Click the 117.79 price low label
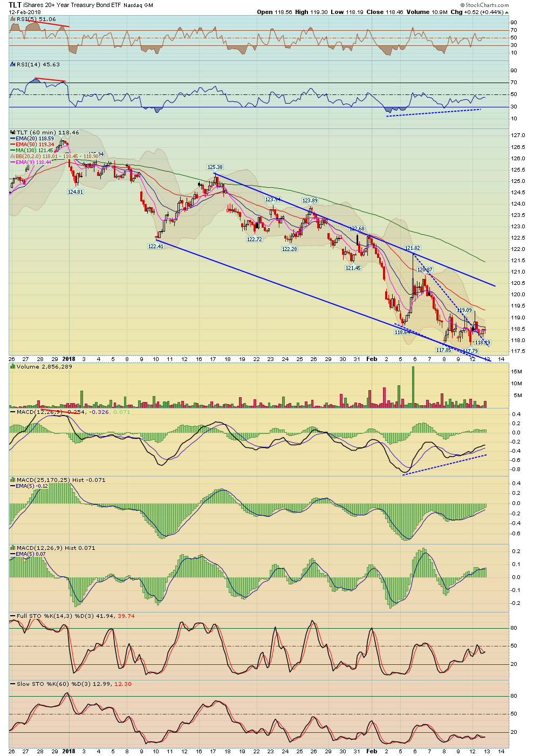 (470, 351)
